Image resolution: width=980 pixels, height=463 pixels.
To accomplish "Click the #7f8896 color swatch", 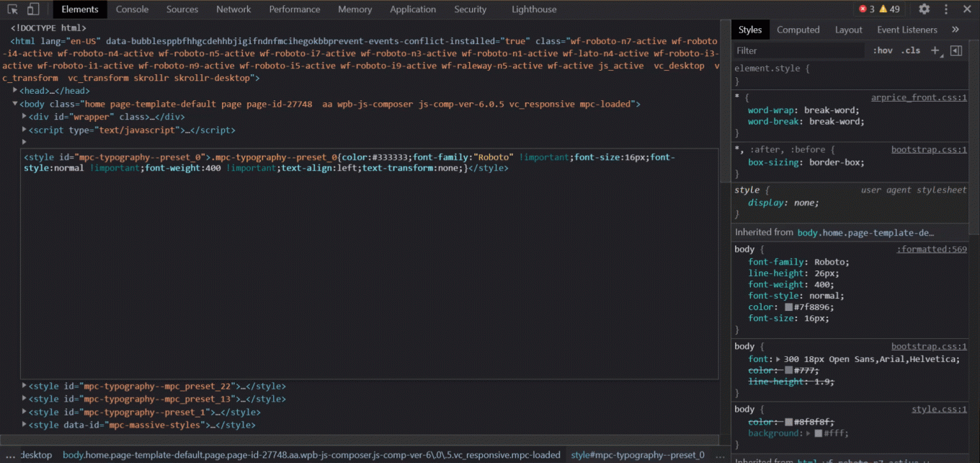I will [x=788, y=307].
